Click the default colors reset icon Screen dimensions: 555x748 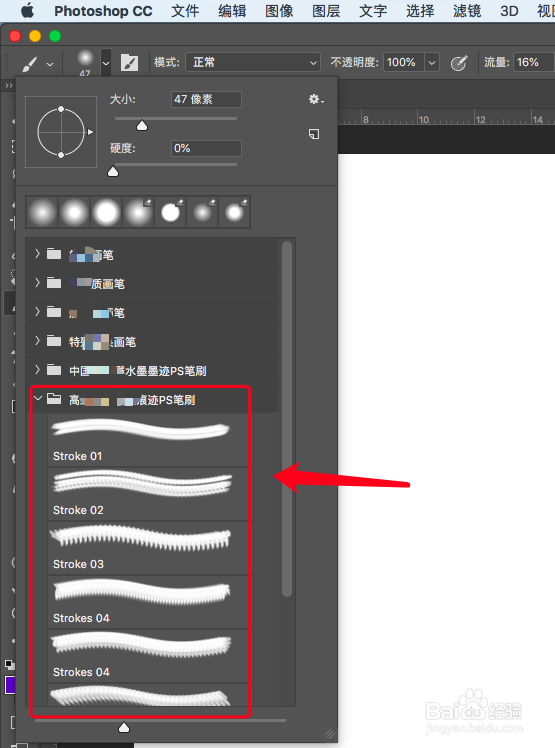(x=10, y=665)
